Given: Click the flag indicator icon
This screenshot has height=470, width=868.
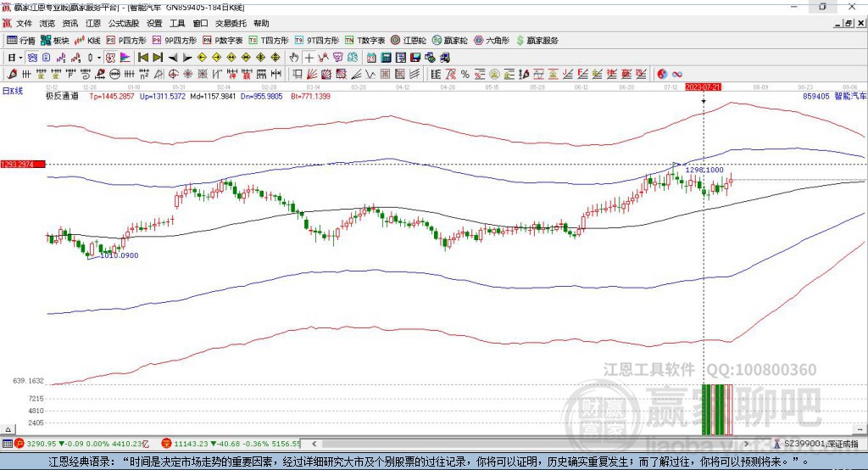Looking at the screenshot, I should tap(125, 58).
